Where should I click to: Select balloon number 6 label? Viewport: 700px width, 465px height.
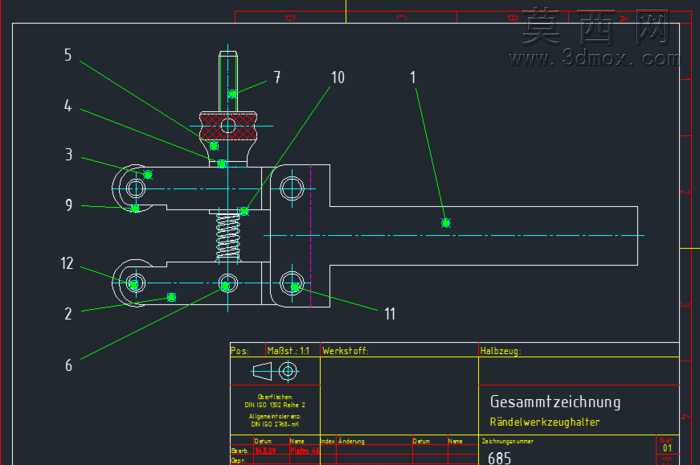[68, 365]
